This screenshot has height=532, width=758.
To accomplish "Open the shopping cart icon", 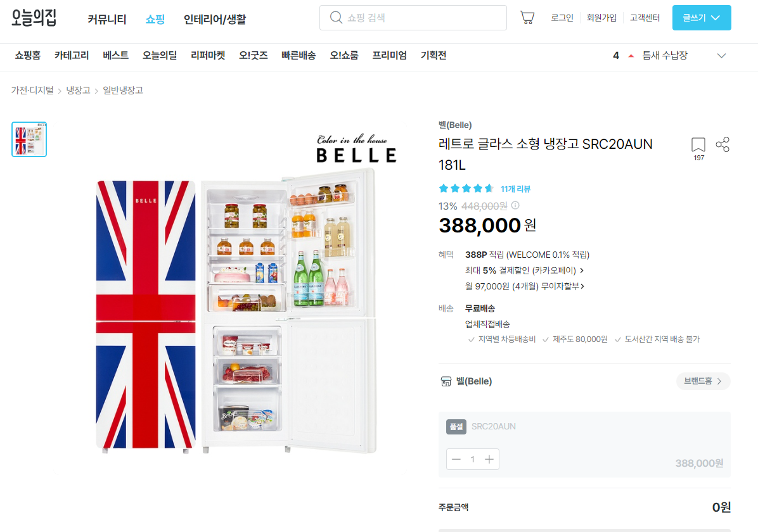I will (x=527, y=18).
